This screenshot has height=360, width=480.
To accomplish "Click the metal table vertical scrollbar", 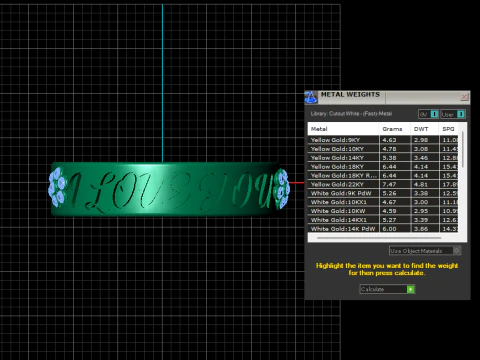I will [x=463, y=150].
